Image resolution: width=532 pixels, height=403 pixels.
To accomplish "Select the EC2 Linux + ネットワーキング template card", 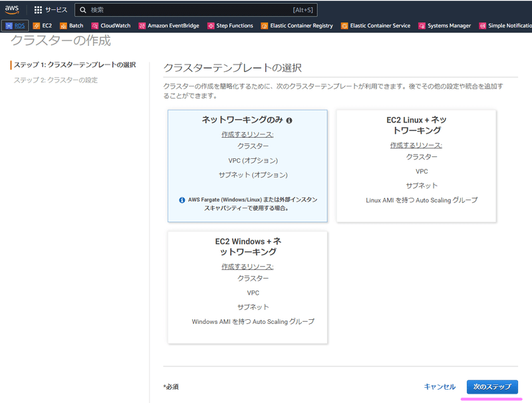I will tap(416, 166).
